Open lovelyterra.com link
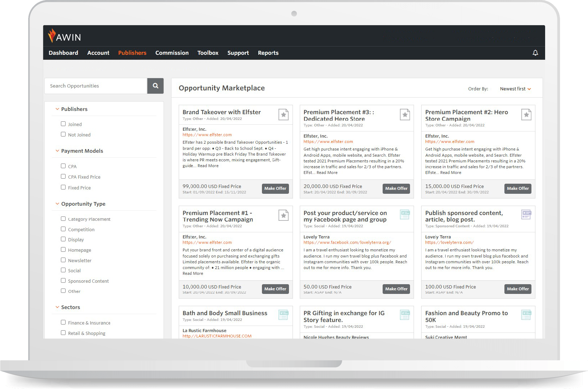The image size is (588, 389). coord(449,242)
